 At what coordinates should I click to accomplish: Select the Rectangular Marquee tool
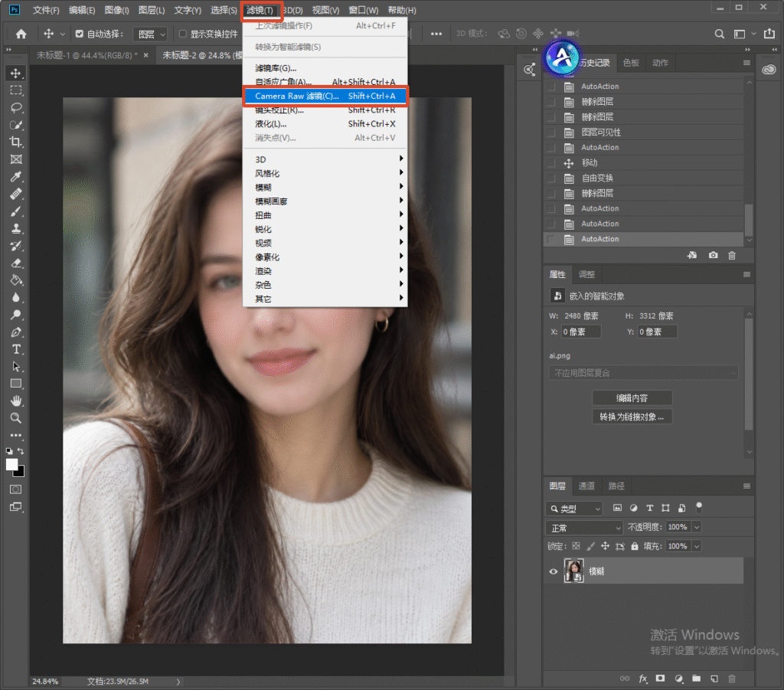(x=16, y=90)
